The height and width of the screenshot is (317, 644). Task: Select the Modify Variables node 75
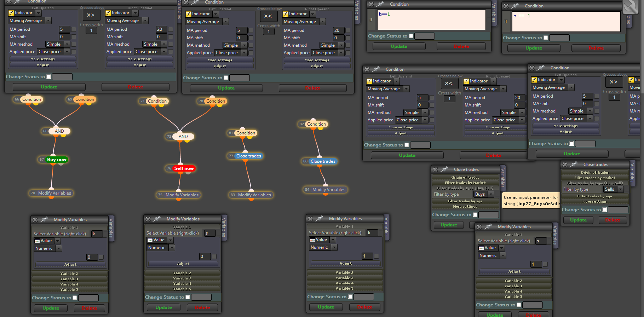tap(182, 195)
